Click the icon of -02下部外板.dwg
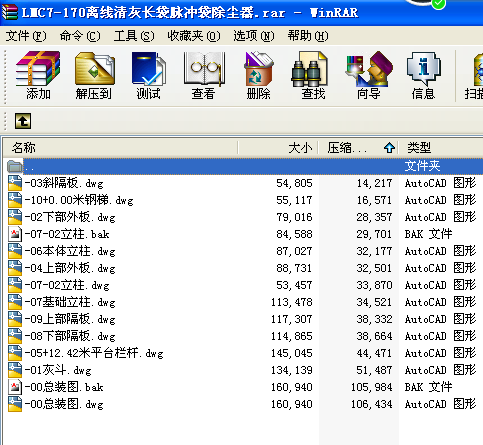483x445 pixels. [x=15, y=217]
